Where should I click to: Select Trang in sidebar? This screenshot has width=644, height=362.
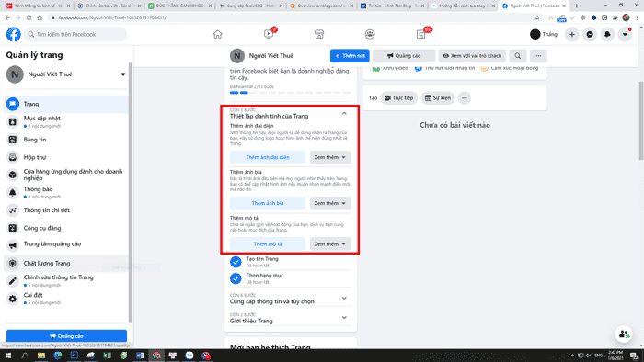point(65,104)
